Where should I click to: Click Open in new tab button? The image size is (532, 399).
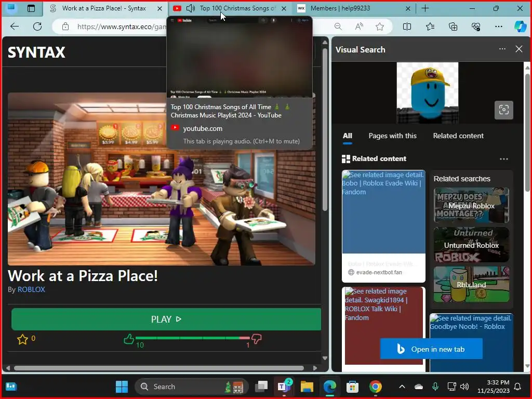pos(431,349)
